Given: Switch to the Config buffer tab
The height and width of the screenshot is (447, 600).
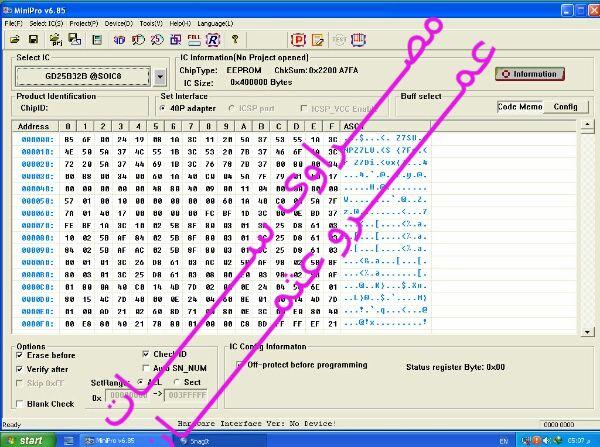Looking at the screenshot, I should point(564,106).
